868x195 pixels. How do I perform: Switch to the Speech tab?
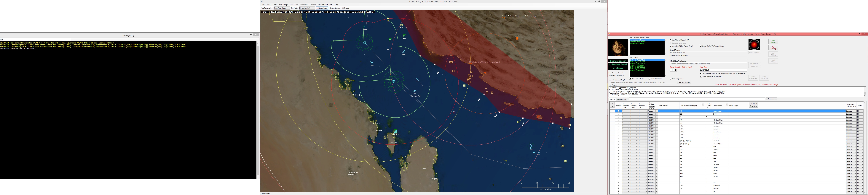(612, 99)
